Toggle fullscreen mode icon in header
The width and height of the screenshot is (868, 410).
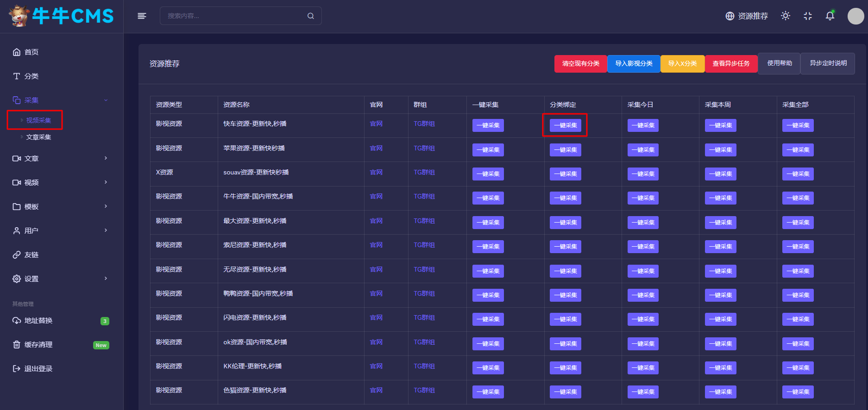click(808, 16)
